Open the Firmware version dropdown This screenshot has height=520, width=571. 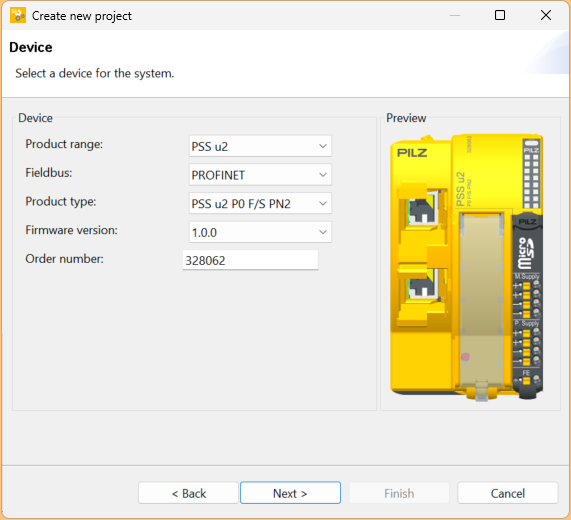260,232
